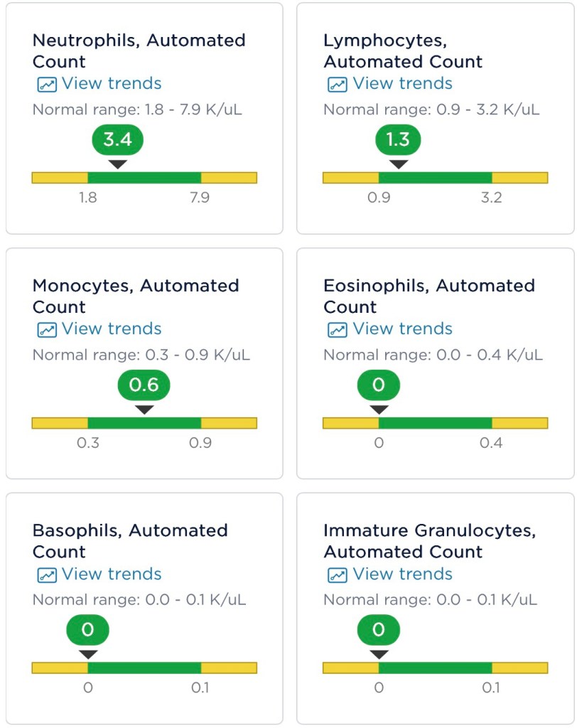This screenshot has height=728, width=577.
Task: Open View trends link for Monocytes
Action: (x=112, y=329)
